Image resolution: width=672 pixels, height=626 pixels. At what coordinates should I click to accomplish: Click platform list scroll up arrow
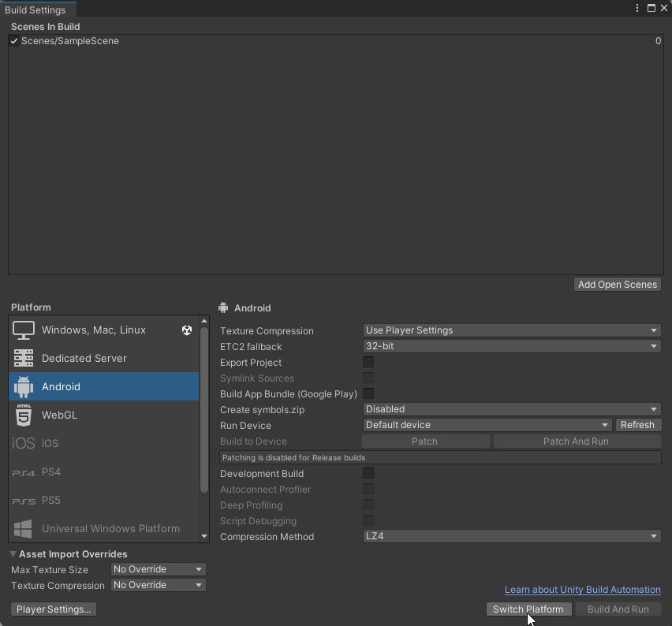(204, 321)
